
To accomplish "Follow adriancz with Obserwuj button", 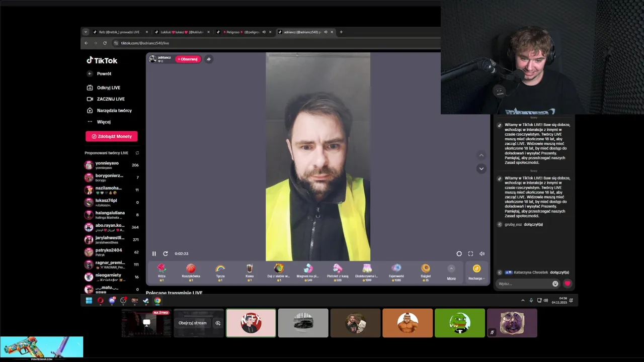I will (x=188, y=59).
